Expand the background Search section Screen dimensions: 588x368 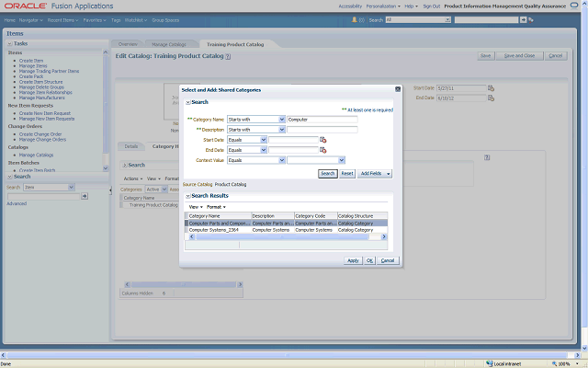point(125,165)
